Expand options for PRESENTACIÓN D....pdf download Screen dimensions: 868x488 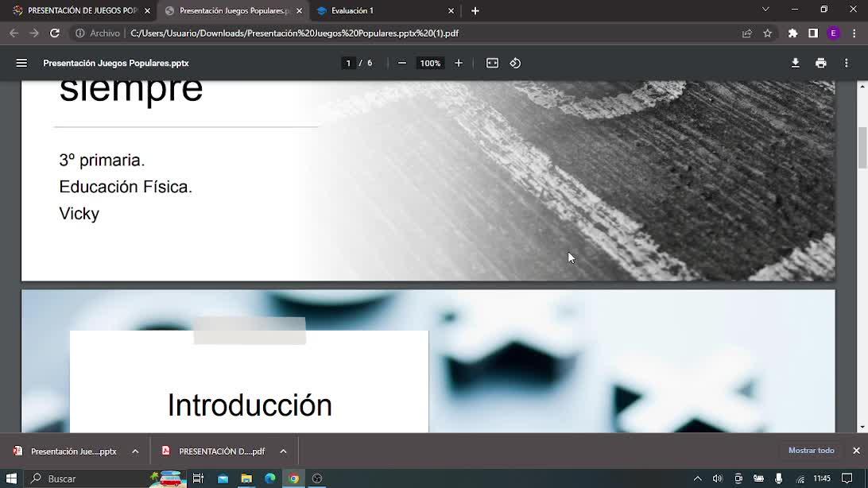[x=283, y=451]
